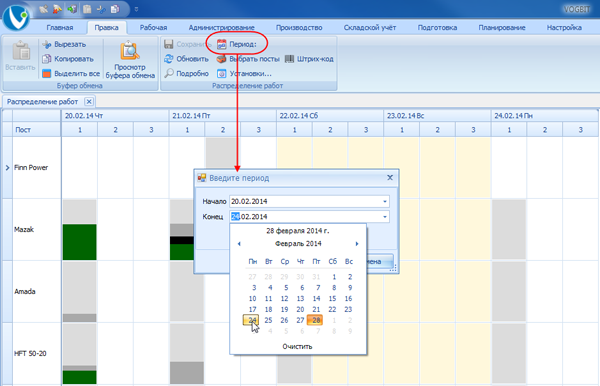Select the HFT 50-20 row label

click(x=30, y=353)
